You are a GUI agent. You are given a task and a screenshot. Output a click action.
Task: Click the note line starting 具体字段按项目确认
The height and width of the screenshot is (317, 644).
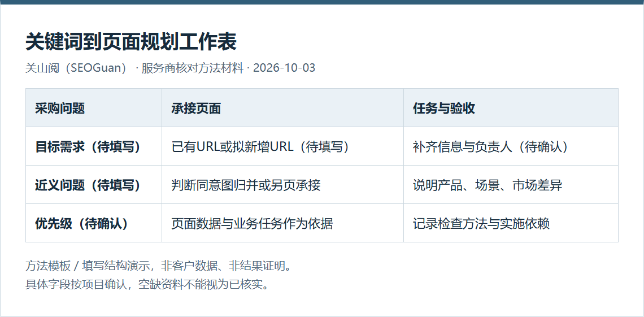(x=148, y=284)
